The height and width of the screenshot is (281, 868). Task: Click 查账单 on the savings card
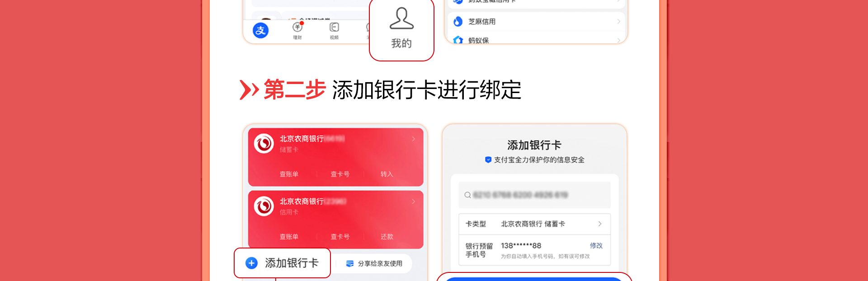tap(289, 174)
